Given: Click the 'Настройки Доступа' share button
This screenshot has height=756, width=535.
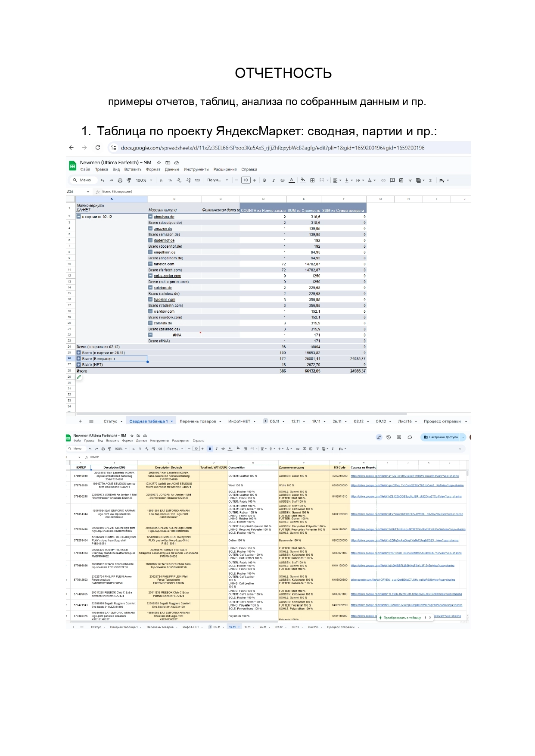Looking at the screenshot, I should point(441,437).
